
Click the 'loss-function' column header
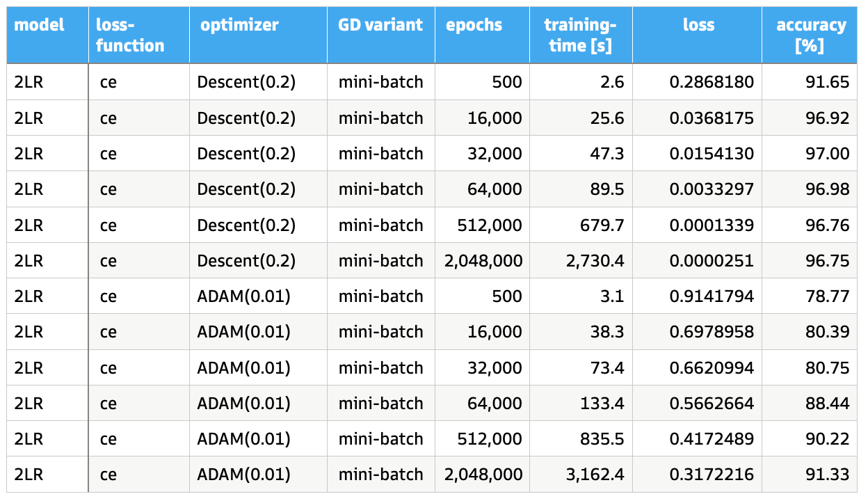tap(131, 36)
